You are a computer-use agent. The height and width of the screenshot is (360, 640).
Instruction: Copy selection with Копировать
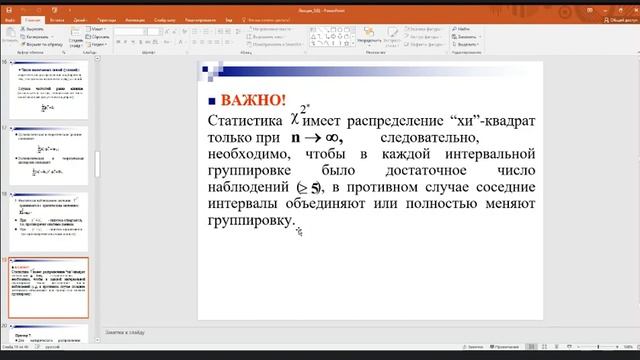37,37
